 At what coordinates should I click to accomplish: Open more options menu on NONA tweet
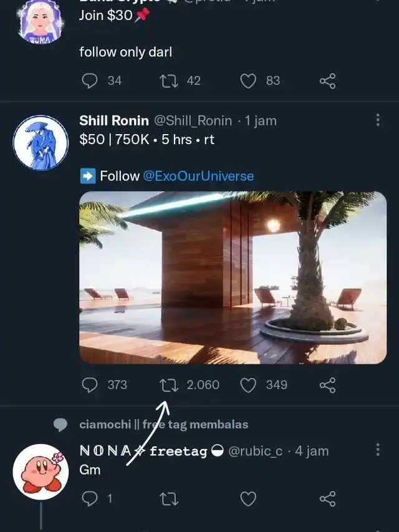378,450
